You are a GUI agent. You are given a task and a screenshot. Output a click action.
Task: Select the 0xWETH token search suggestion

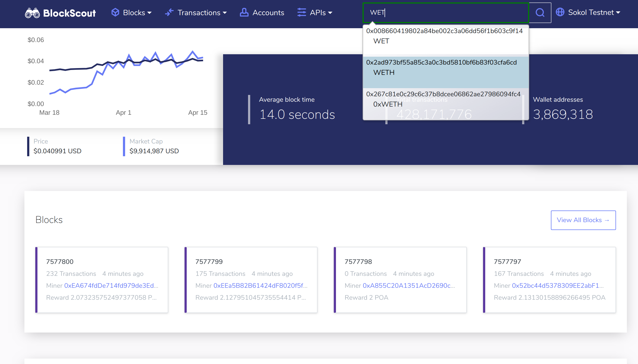coord(446,104)
